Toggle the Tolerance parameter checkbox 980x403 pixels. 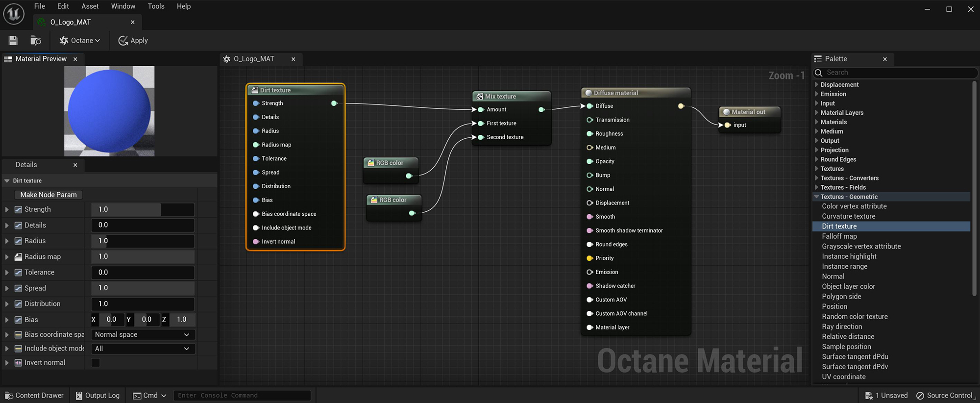(x=19, y=273)
